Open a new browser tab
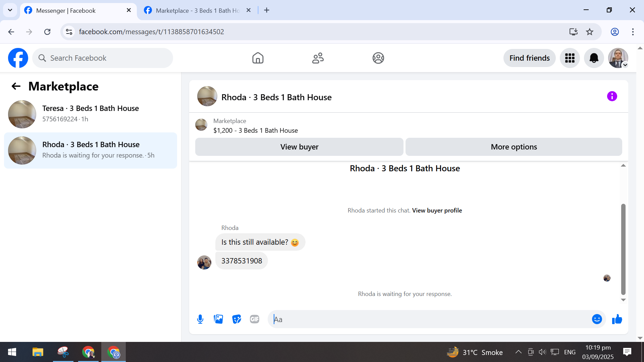The height and width of the screenshot is (362, 644). [267, 10]
